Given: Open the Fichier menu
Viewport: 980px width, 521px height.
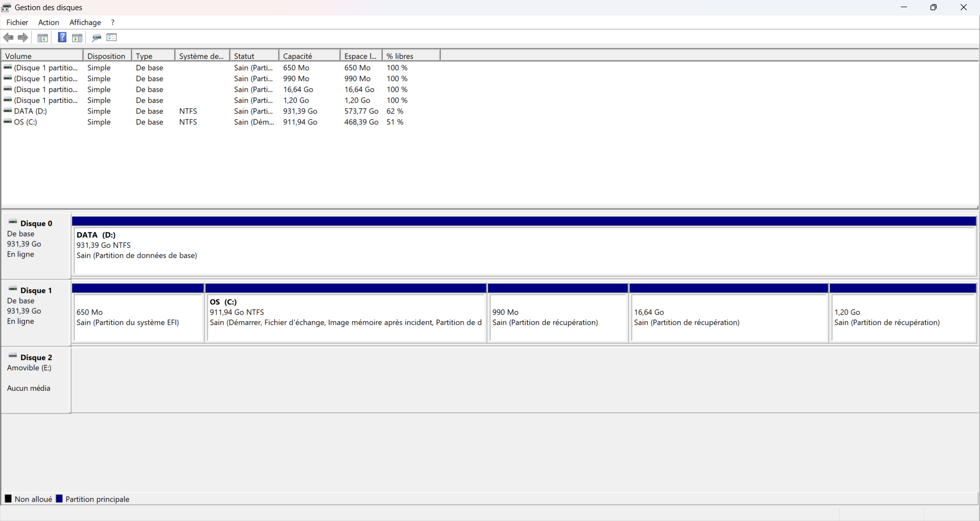Looking at the screenshot, I should click(x=17, y=22).
